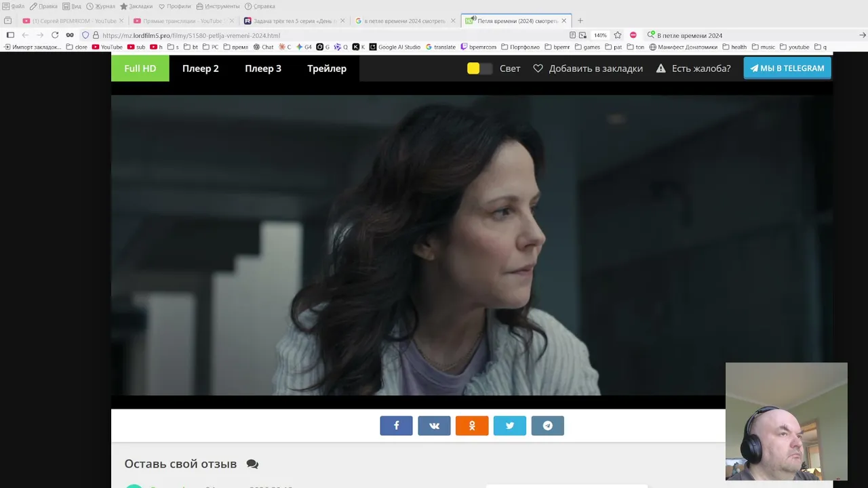868x488 pixels.
Task: Open the "Инструменты" menu
Action: [x=218, y=6]
